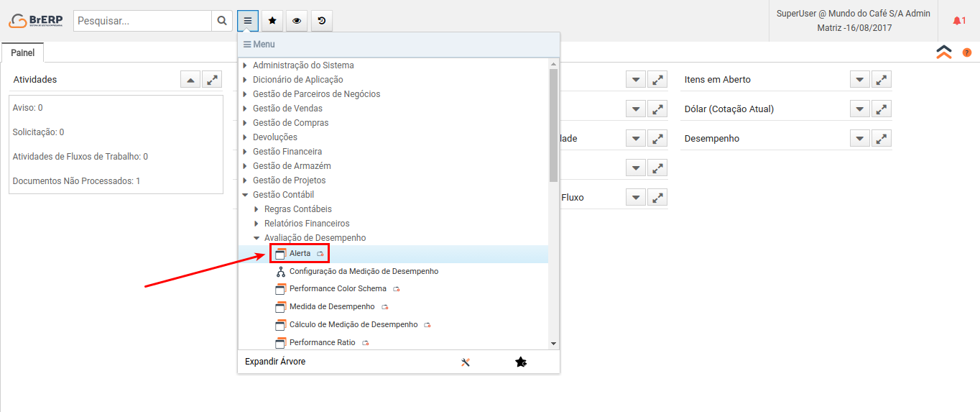Expand the Itens em Aberto panel arrow

(860, 80)
